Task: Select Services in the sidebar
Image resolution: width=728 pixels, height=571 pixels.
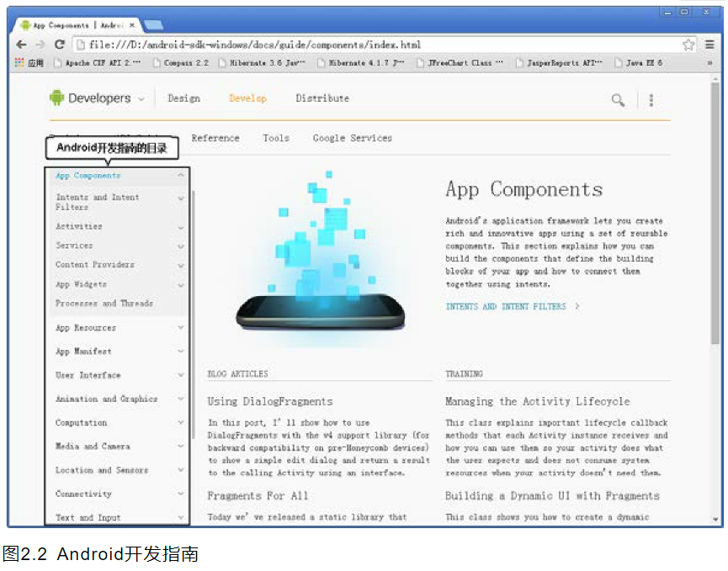Action: (74, 246)
